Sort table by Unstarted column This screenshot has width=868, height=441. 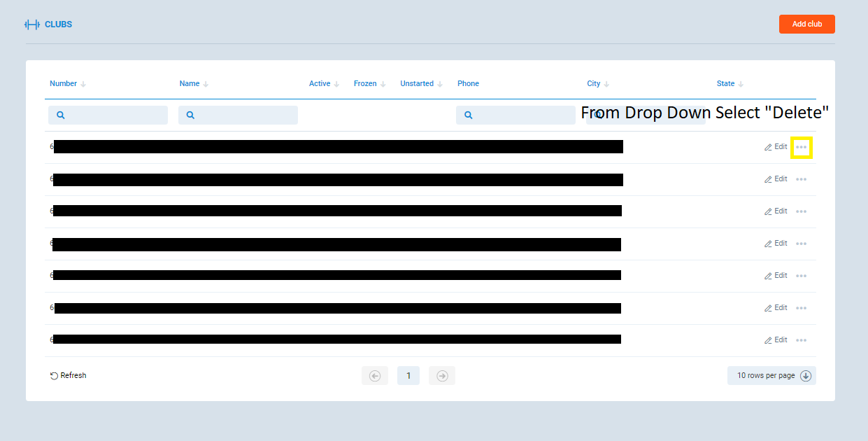(417, 83)
